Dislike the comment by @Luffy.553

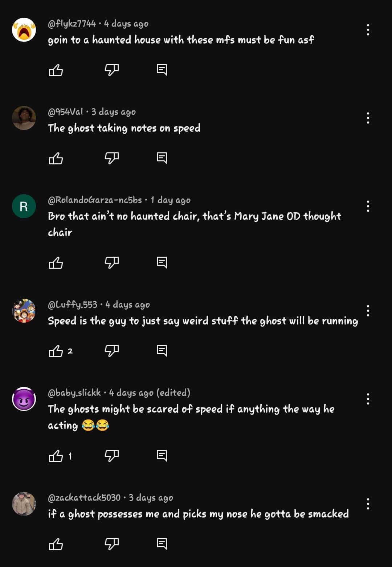click(111, 351)
